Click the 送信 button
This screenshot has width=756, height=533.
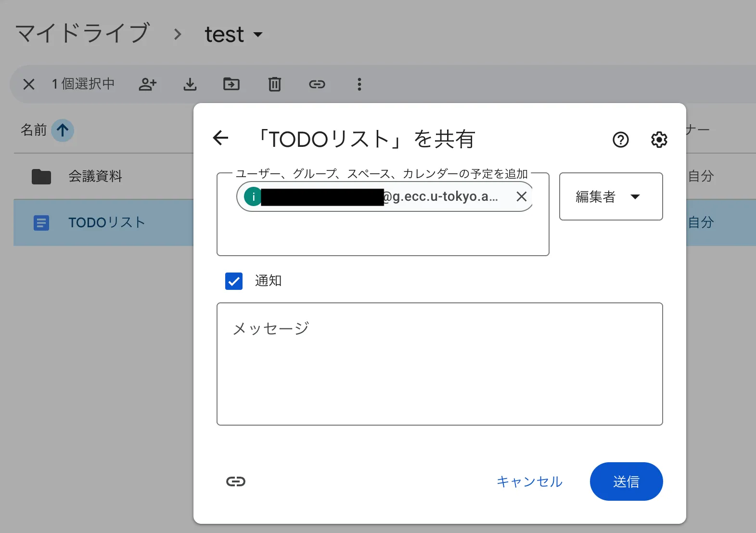pos(627,481)
